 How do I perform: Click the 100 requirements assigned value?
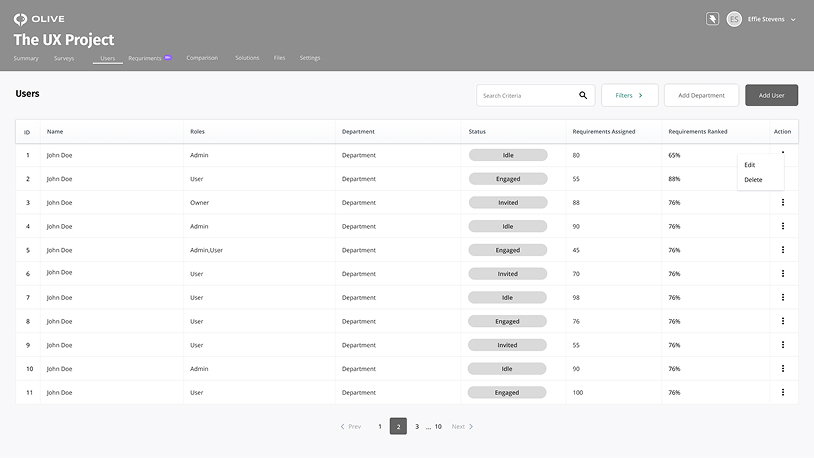click(578, 393)
